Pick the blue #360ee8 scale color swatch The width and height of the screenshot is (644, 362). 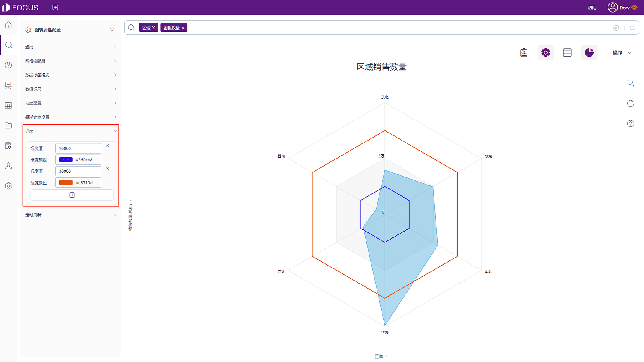[x=66, y=160]
